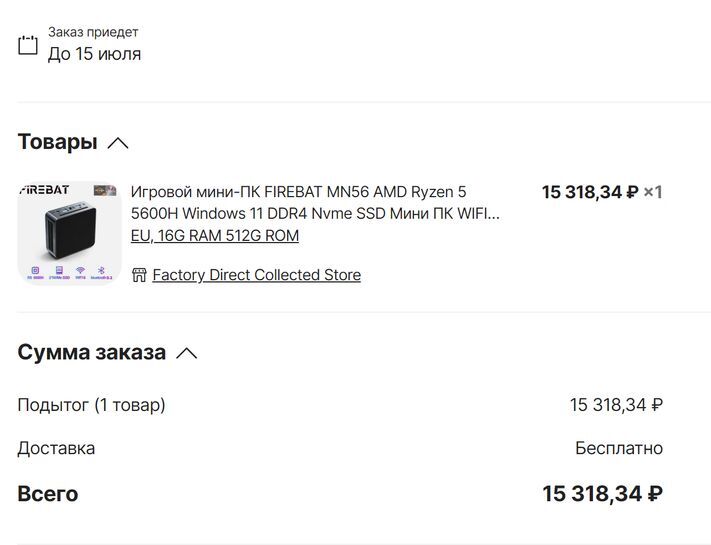Viewport: 711px width, 545px height.
Task: Click the store icon beside Factory Direct
Action: pos(139,275)
